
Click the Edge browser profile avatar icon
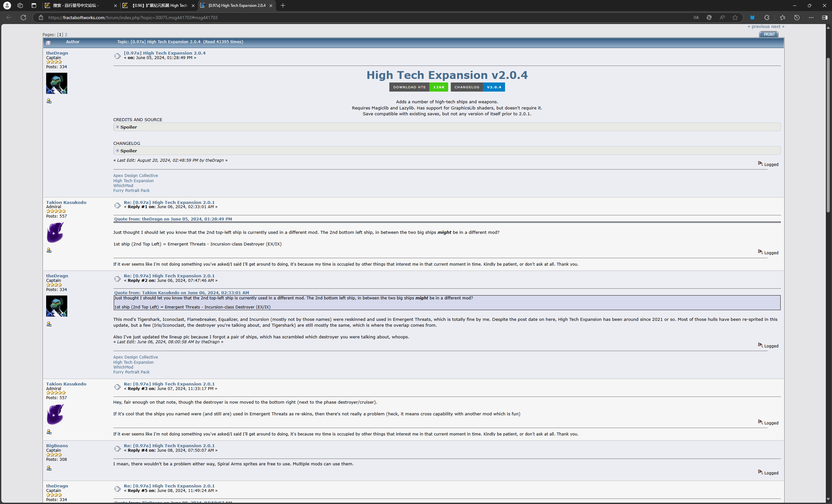pos(7,6)
